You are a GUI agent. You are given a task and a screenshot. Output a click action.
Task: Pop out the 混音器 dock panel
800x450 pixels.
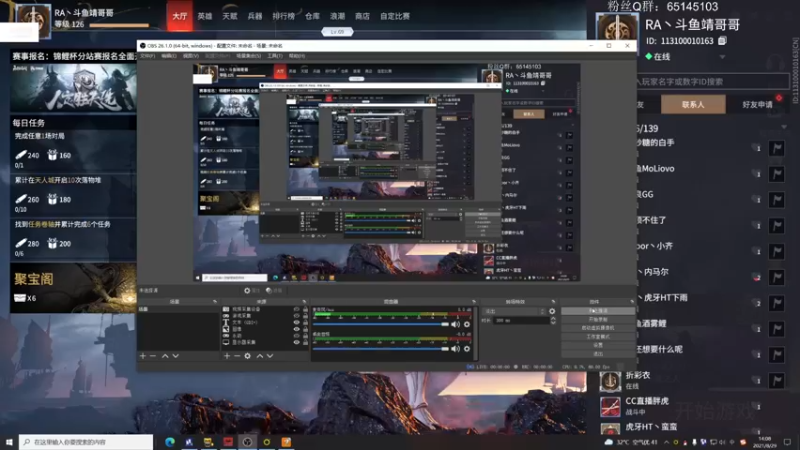473,302
